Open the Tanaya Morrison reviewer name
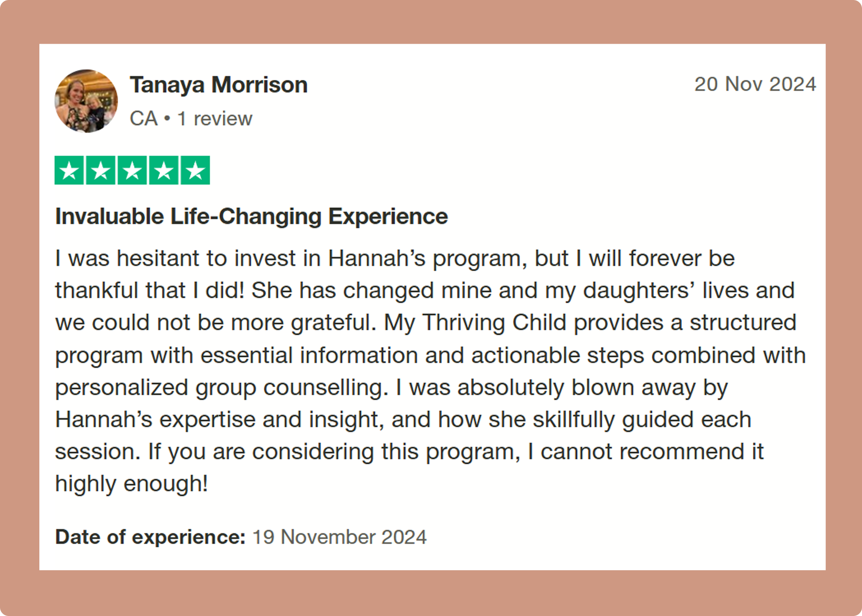The width and height of the screenshot is (862, 616). (x=219, y=85)
